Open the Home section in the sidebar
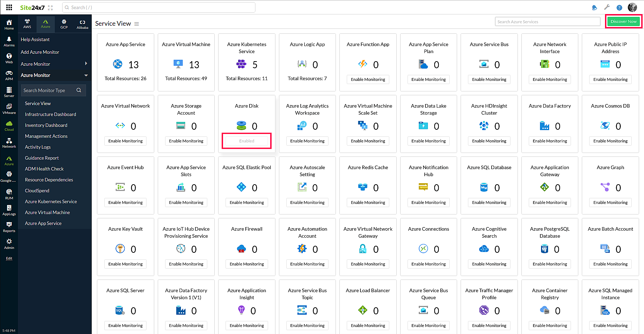 tap(9, 24)
